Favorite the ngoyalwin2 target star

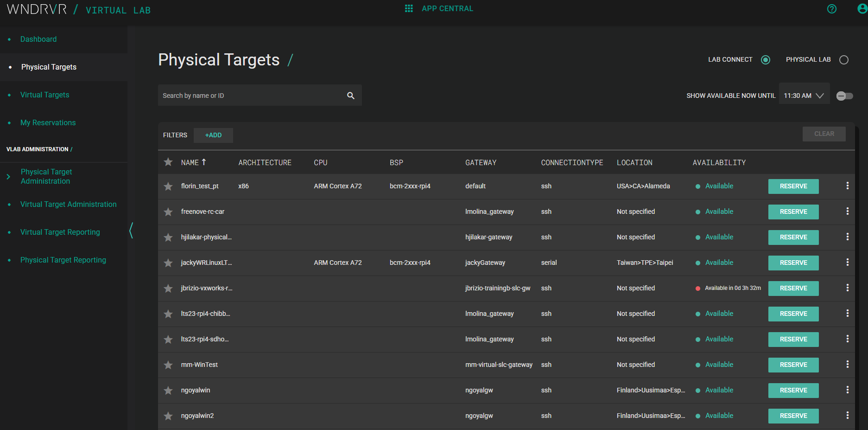tap(168, 416)
